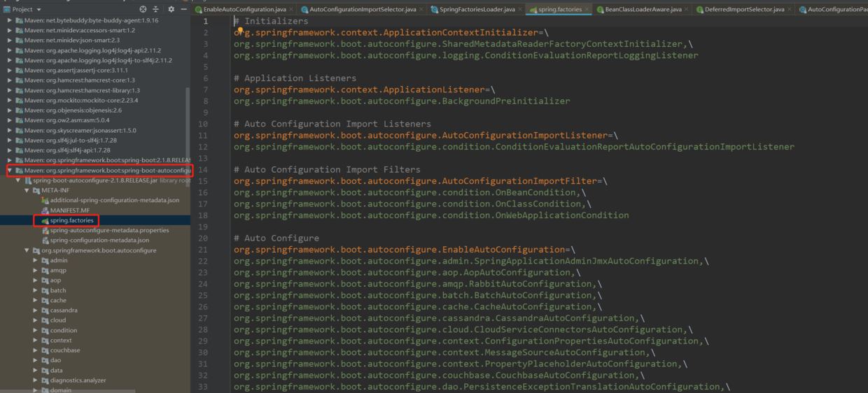Screen dimensions: 868x393
Task: Click the locate/scroll-from-source target icon in Project panel
Action: [x=143, y=9]
